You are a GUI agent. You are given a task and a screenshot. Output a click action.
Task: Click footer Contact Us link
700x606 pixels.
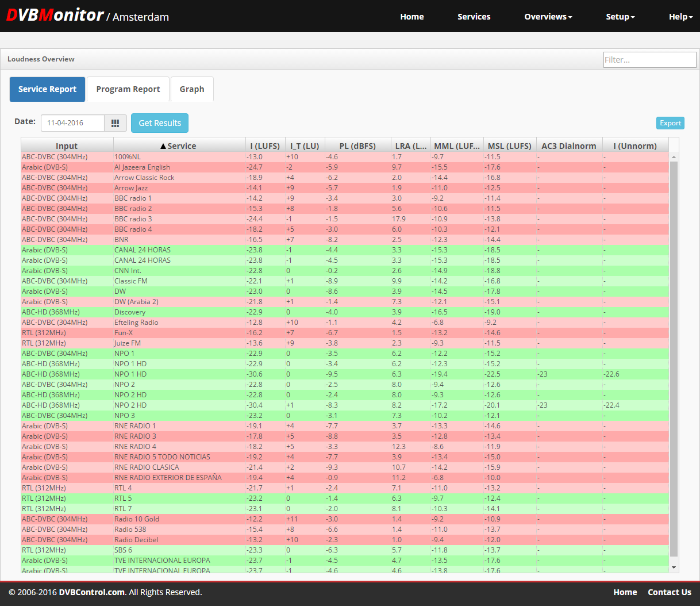670,592
